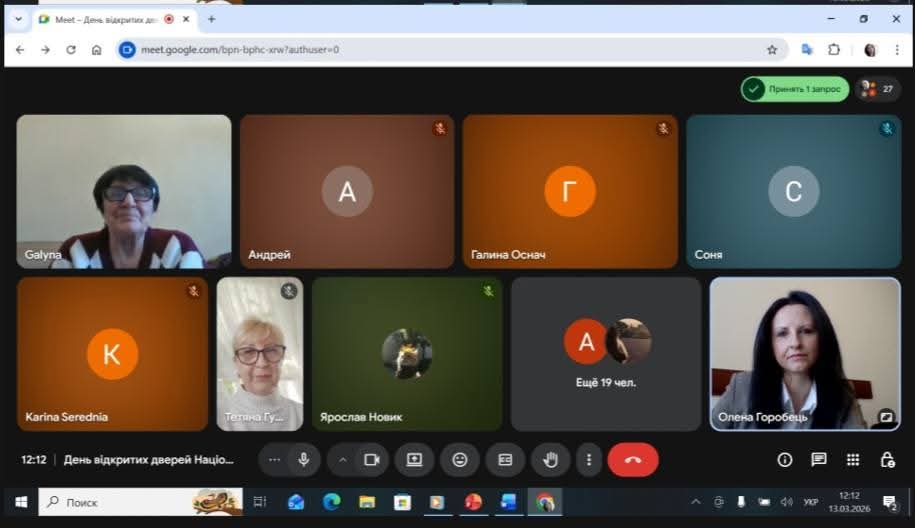
Task: Toggle the microphone on or off
Action: [x=304, y=460]
